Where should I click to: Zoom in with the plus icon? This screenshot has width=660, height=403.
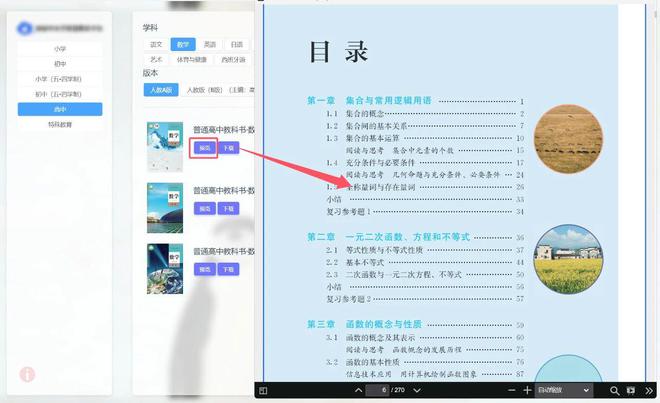(x=527, y=390)
